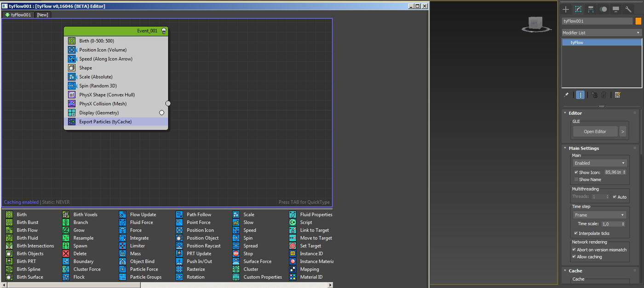Viewport: 644px width, 288px height.
Task: Select Display (Geometry) operator icon in event
Action: [72, 113]
